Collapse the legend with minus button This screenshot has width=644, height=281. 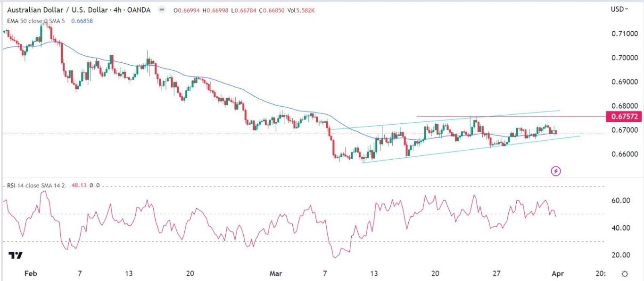coord(162,10)
